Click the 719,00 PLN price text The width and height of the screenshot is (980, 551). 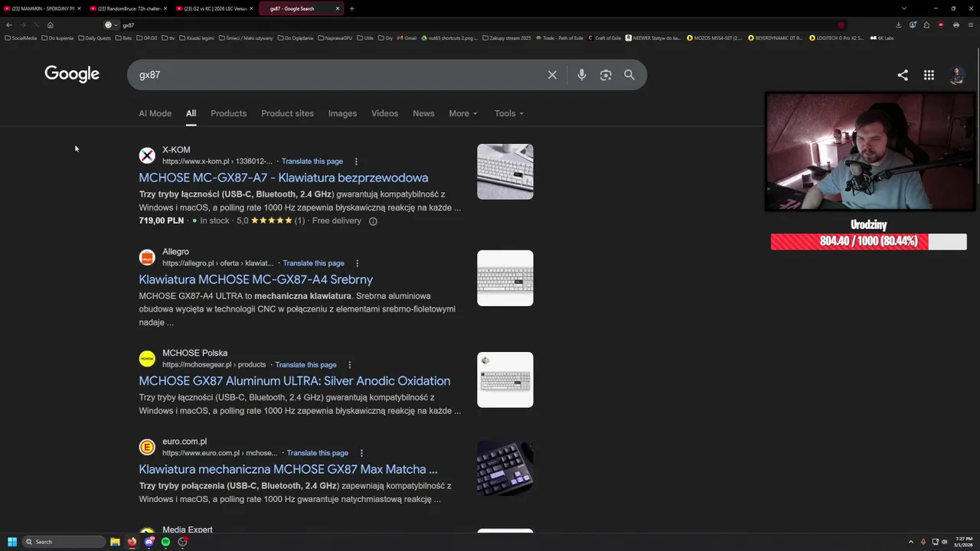[x=162, y=220]
